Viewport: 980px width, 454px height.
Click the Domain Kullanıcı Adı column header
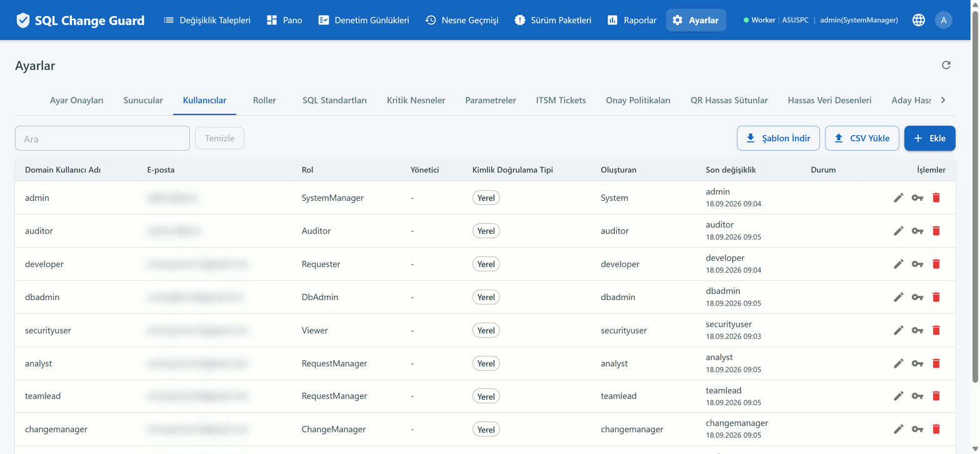(62, 169)
